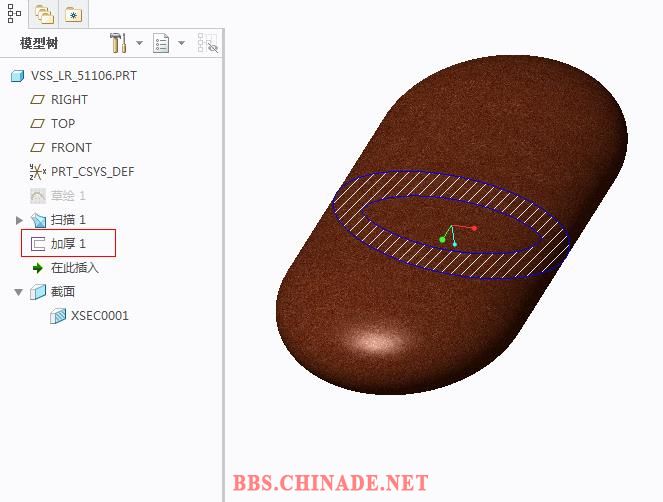663x502 pixels.
Task: Switch to the Folder Browser tab
Action: [x=44, y=14]
